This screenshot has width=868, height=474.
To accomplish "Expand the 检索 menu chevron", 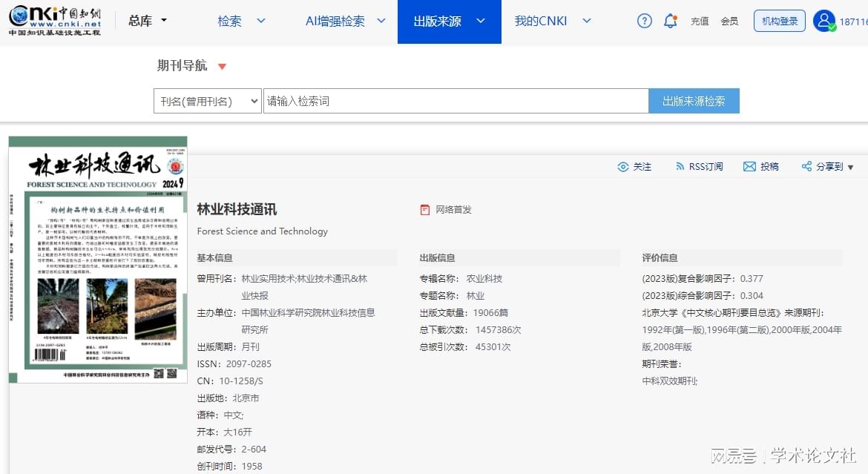I will click(x=260, y=21).
